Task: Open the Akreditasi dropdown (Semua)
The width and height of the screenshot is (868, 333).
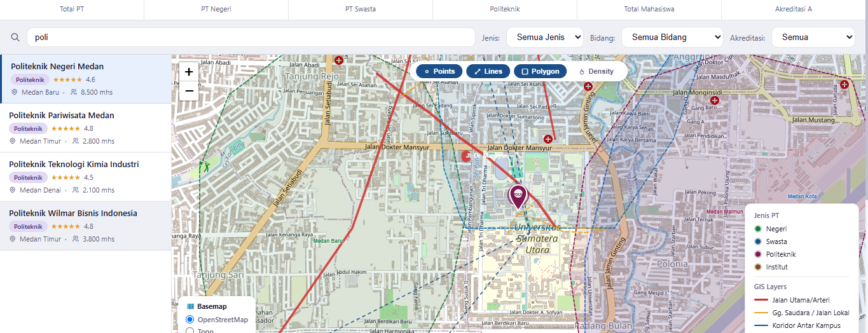Action: (813, 37)
